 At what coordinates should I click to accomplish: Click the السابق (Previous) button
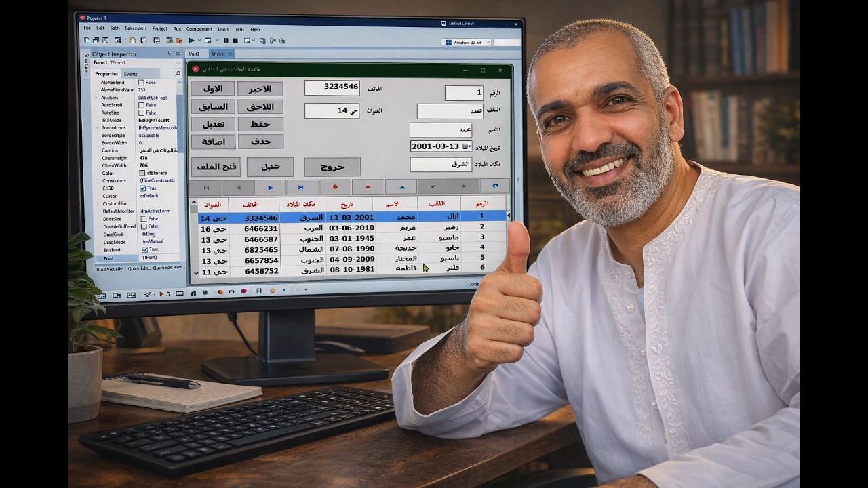[213, 106]
